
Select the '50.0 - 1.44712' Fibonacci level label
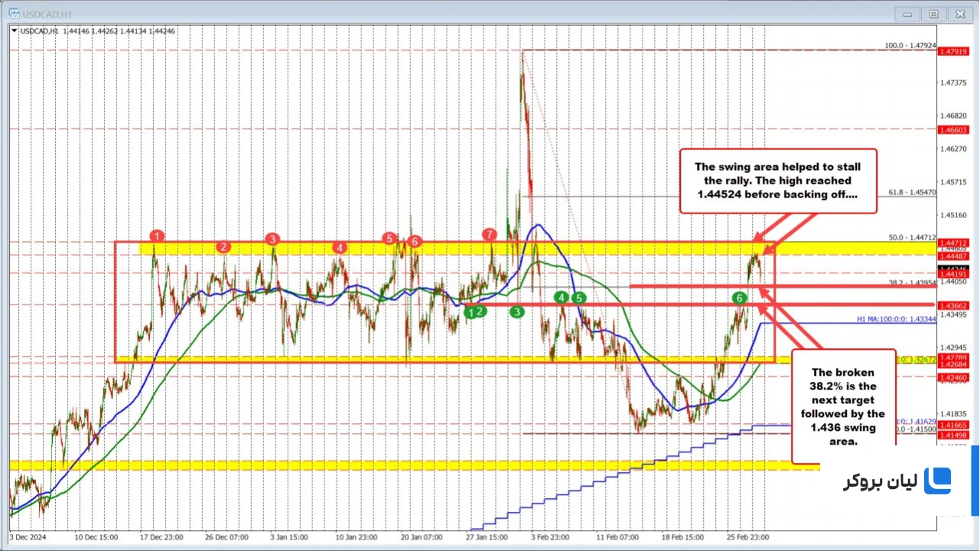(x=912, y=237)
